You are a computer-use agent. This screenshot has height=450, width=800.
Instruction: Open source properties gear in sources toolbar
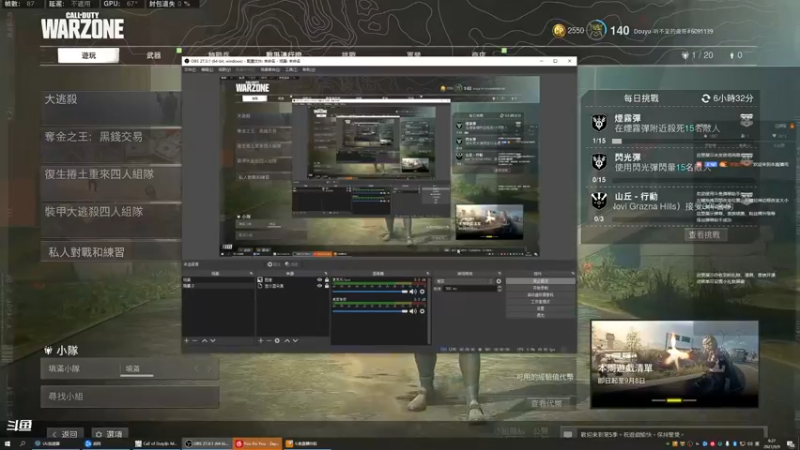coord(277,340)
